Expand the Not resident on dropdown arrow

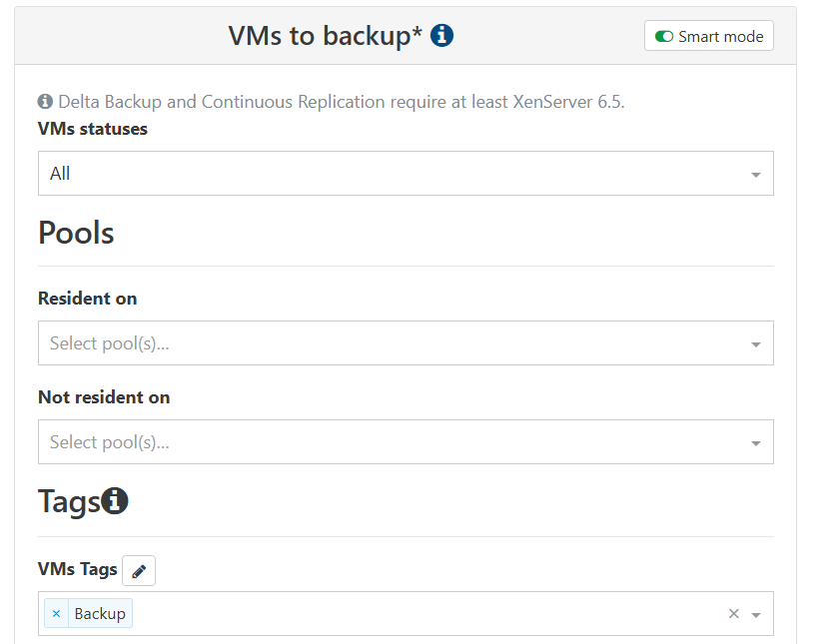tap(755, 443)
